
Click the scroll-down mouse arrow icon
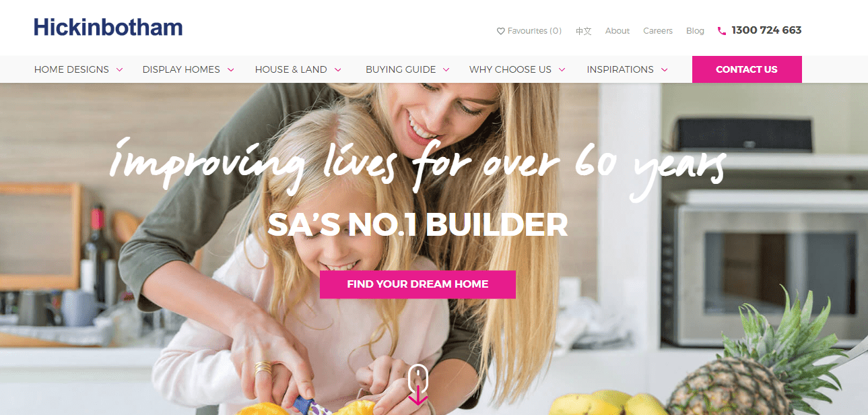coord(418,385)
